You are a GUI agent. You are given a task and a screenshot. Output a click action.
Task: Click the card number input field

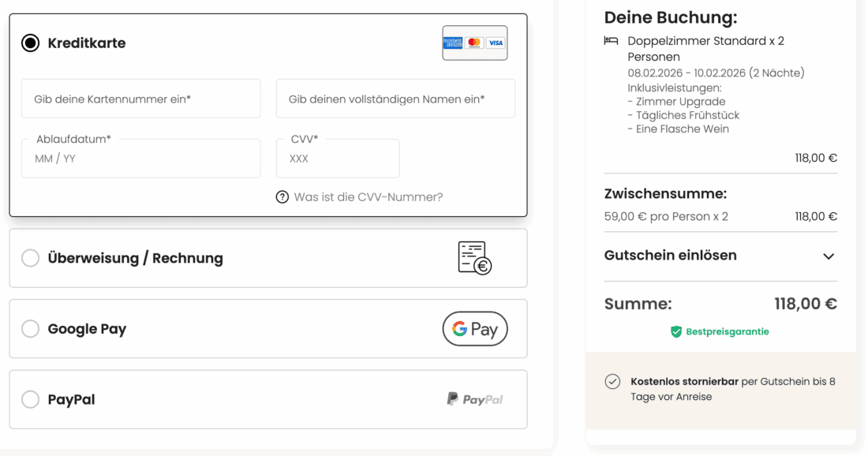pos(140,99)
